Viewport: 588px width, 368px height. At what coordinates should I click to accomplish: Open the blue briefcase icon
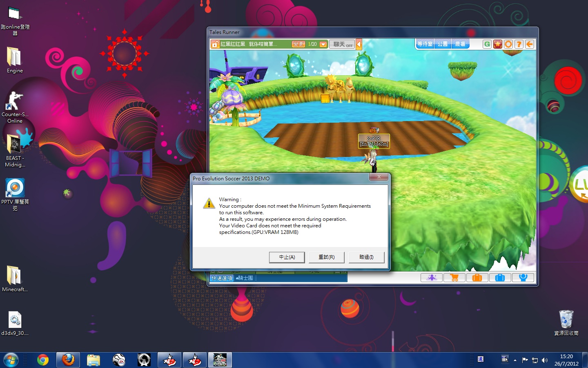coord(500,278)
